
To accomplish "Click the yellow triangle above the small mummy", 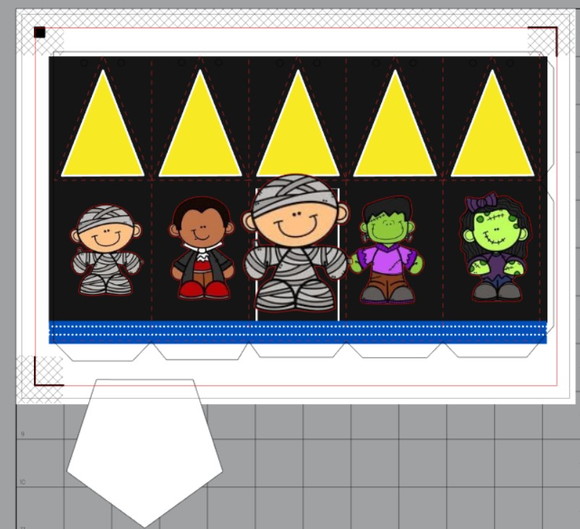I will point(102,133).
